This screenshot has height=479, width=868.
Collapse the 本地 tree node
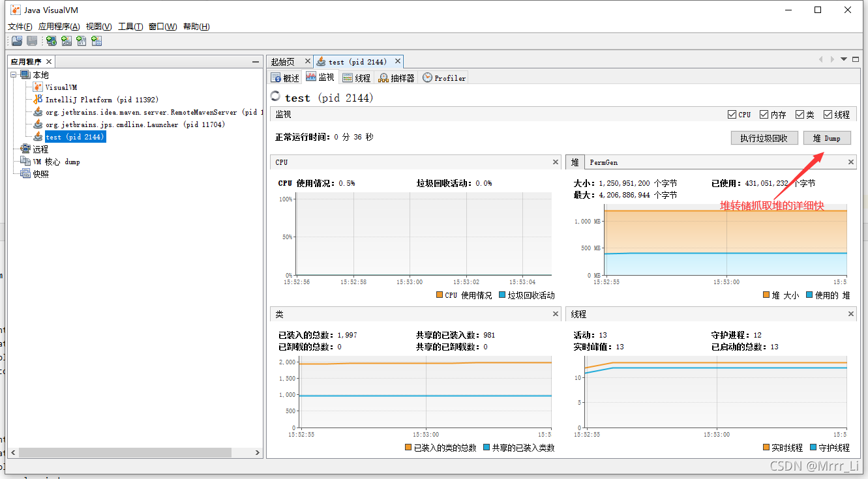point(14,75)
